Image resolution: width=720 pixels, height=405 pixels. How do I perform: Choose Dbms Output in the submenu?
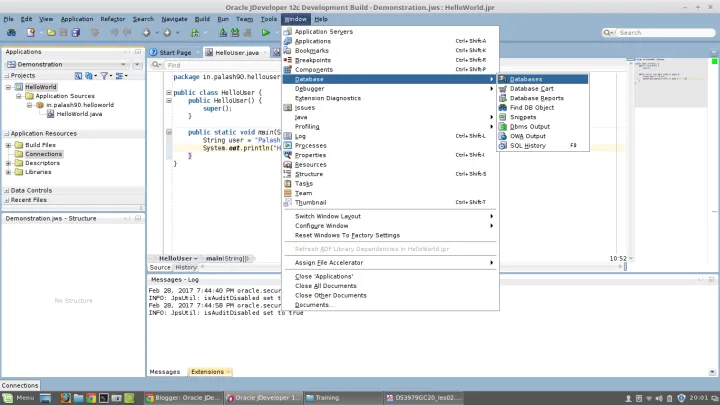click(x=529, y=126)
